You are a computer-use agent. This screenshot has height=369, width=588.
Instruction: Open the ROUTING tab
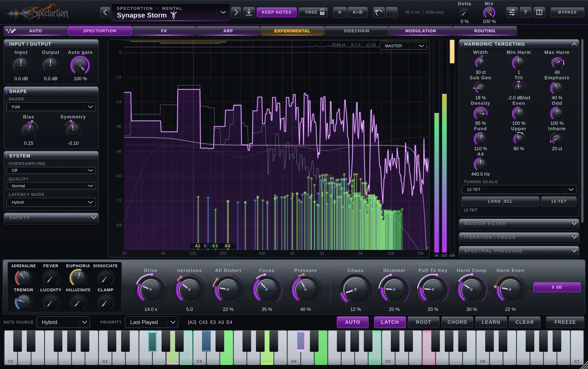484,31
